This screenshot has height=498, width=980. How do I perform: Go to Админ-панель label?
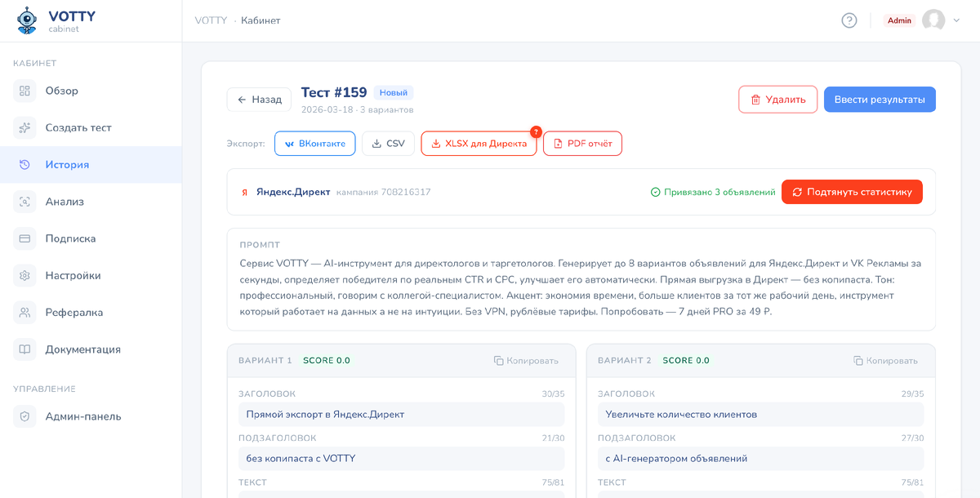tap(83, 416)
